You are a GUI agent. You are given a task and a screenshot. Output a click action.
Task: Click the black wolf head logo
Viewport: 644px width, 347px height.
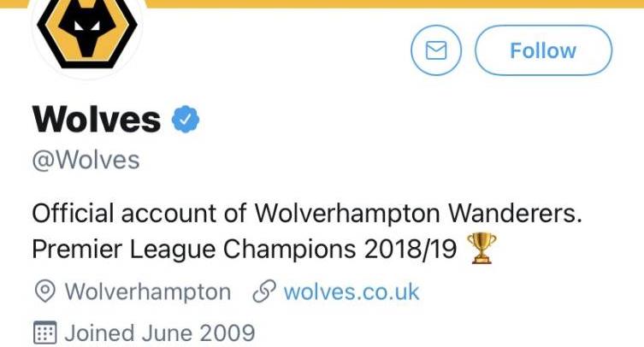coord(87,28)
